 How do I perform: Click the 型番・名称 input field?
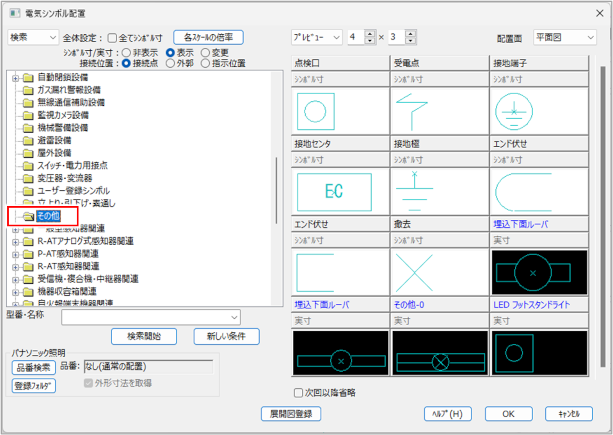point(151,317)
